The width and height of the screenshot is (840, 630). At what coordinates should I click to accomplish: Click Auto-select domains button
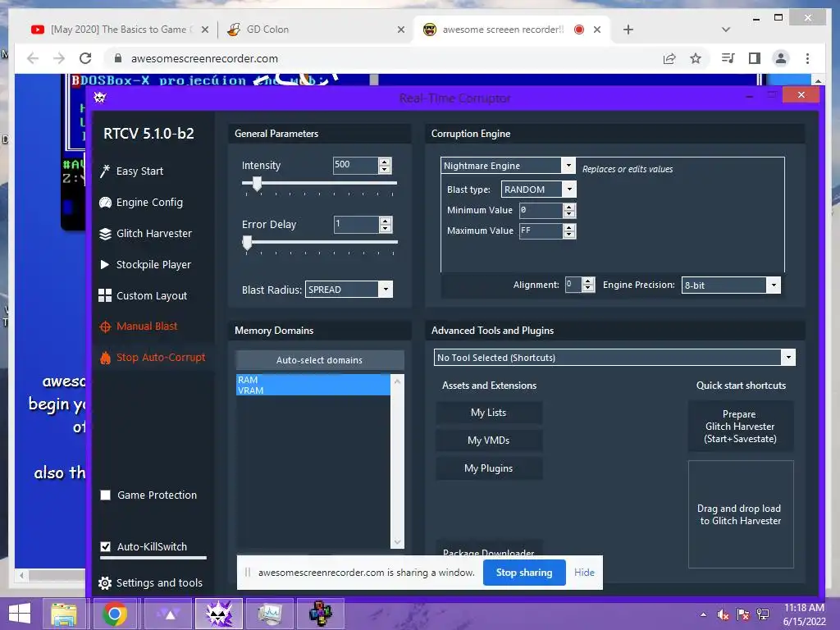click(319, 360)
